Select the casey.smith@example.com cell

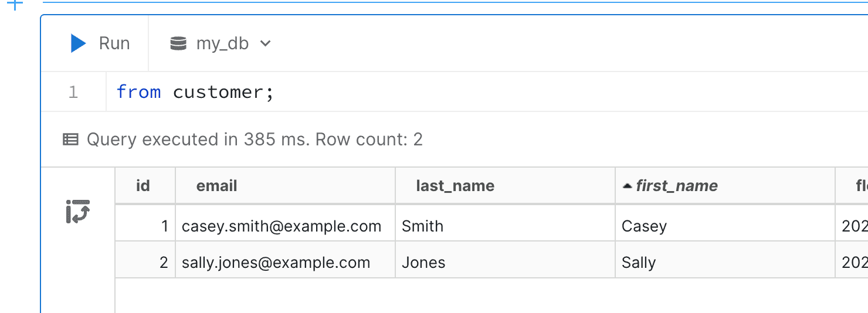[282, 226]
